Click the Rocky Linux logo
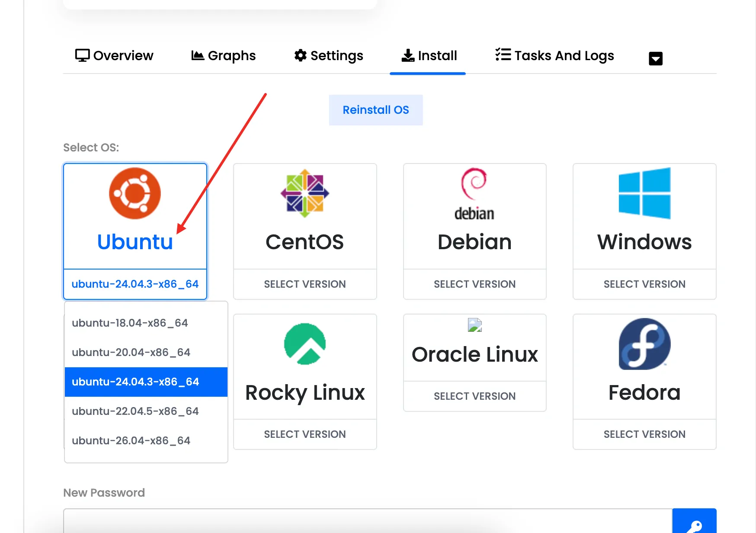The height and width of the screenshot is (533, 756). pyautogui.click(x=305, y=344)
